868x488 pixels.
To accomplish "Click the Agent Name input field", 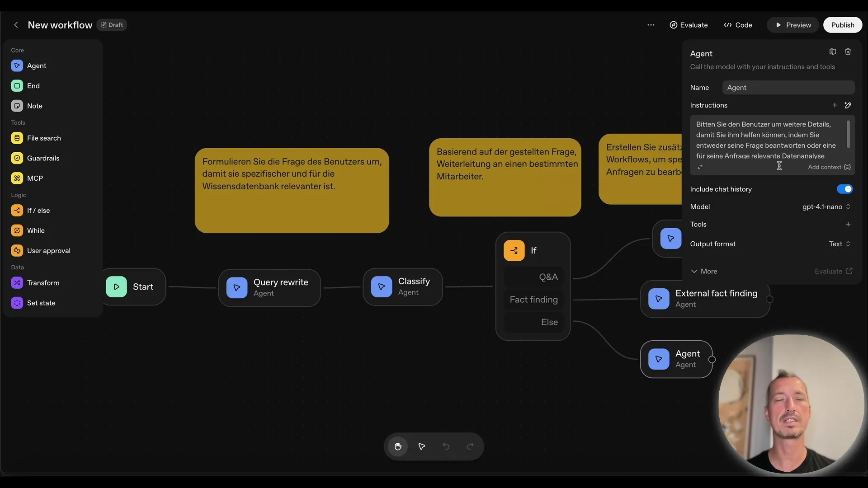I will pos(788,87).
